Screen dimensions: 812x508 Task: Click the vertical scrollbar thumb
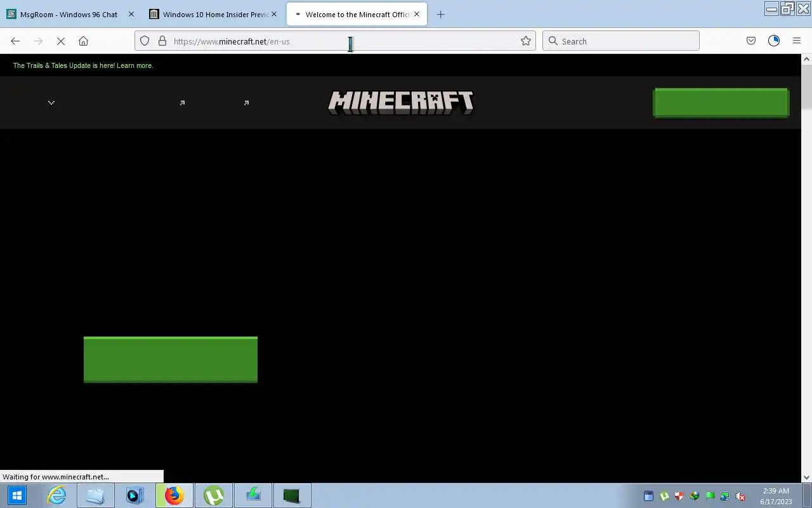(806, 86)
